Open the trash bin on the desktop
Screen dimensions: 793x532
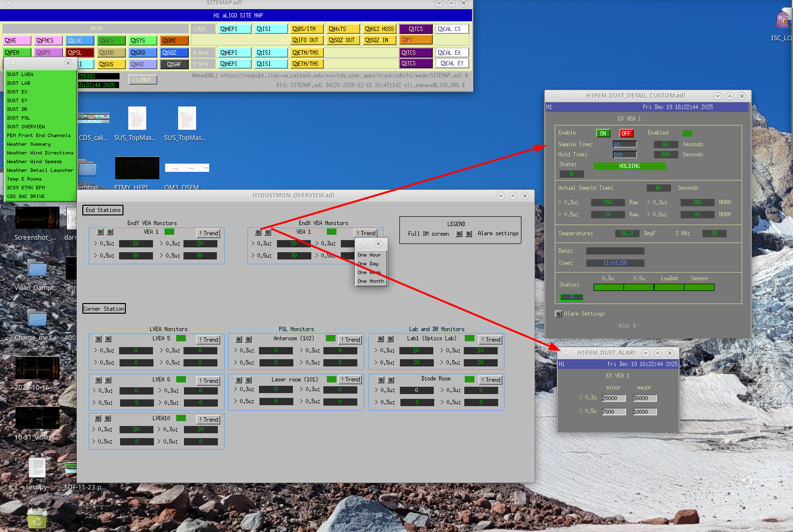coord(37,518)
